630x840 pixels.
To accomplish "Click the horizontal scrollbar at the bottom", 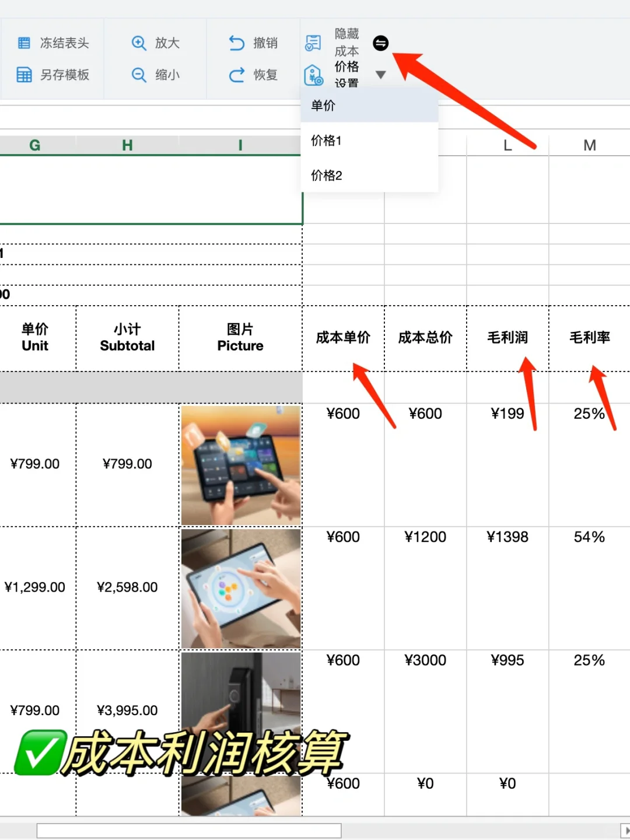I will click(x=190, y=830).
